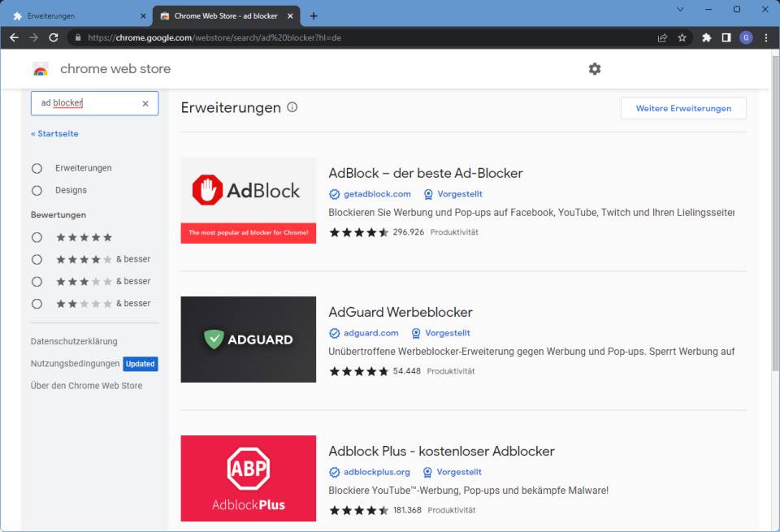
Task: Clear the search box with the X
Action: 145,103
